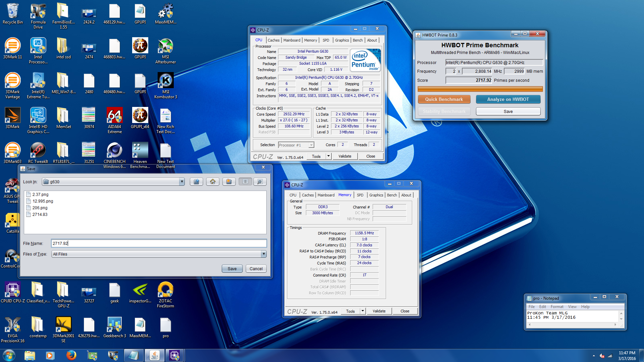Click the Windows Start button
Viewport: 644px width, 362px height.
(9, 355)
